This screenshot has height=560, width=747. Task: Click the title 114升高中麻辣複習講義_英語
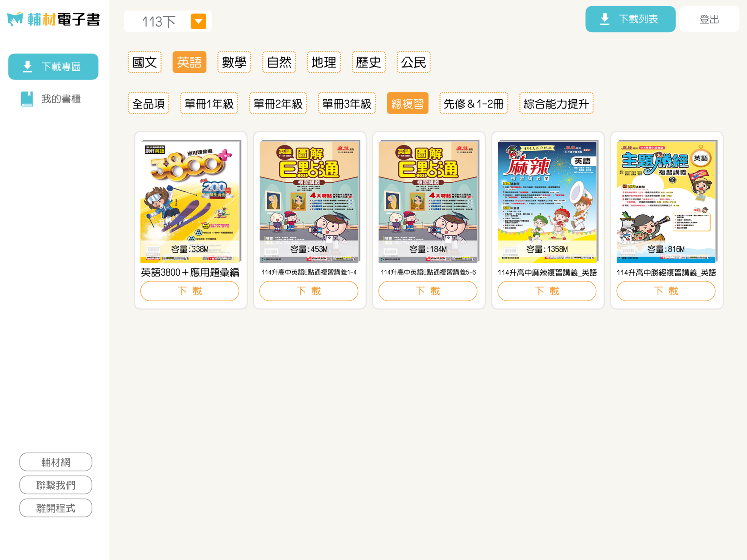coord(547,273)
